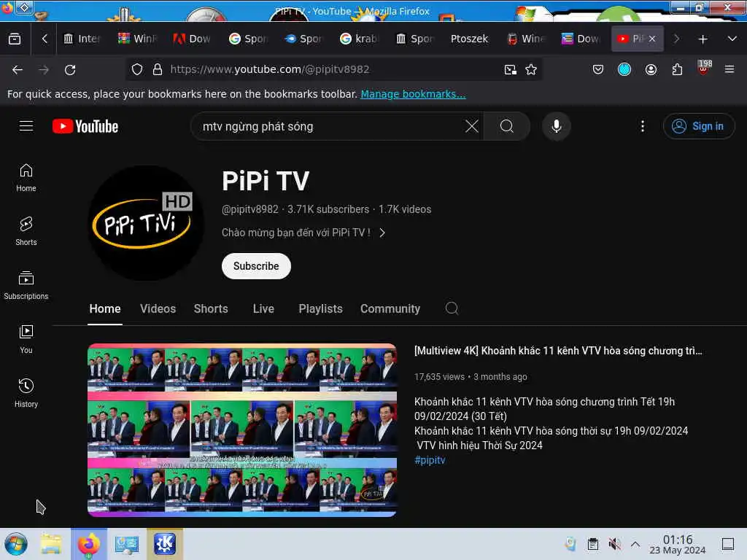Viewport: 747px width, 560px height.
Task: Open the clipboard tray icon
Action: (x=592, y=544)
